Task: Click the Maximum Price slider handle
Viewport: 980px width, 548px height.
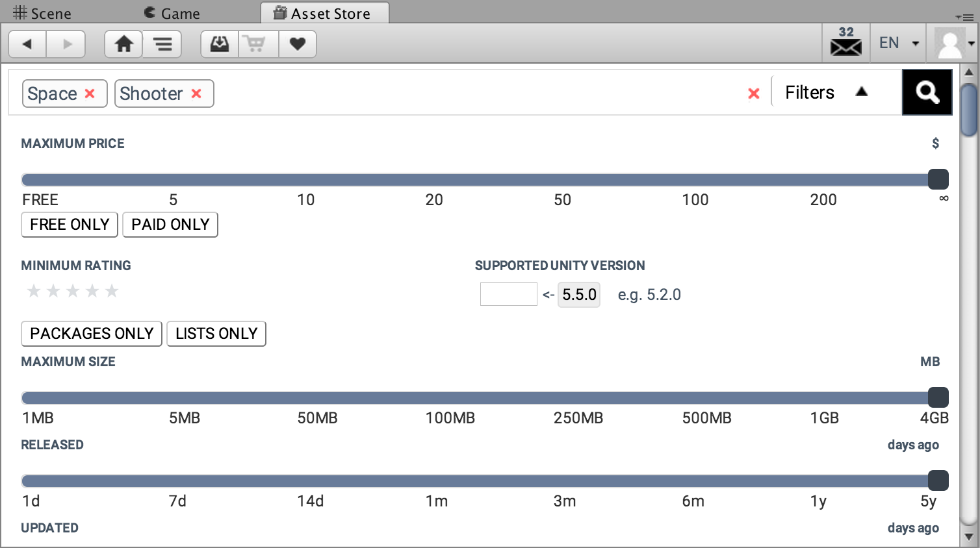Action: tap(938, 179)
